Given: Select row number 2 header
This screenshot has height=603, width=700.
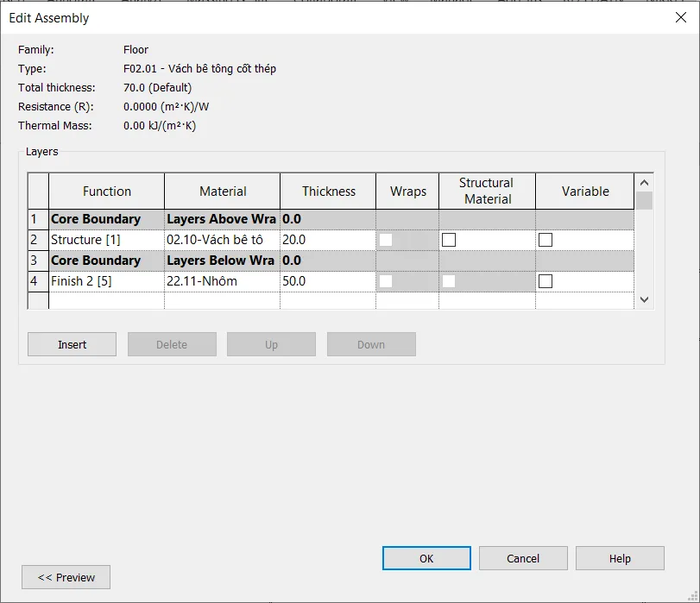Looking at the screenshot, I should pyautogui.click(x=38, y=240).
